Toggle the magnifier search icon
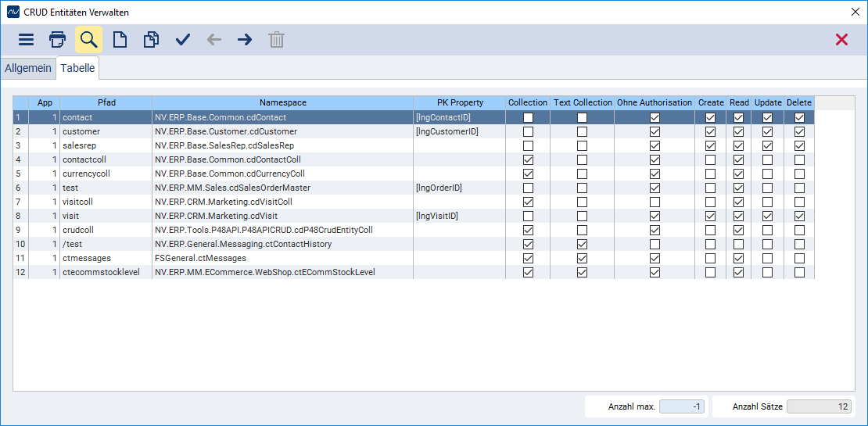The height and width of the screenshot is (426, 868). pos(88,40)
